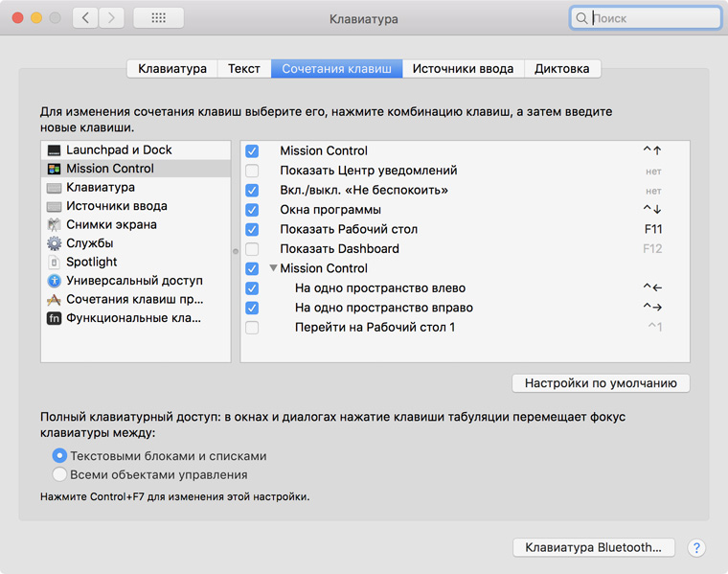Show all preferences grid button
The width and height of the screenshot is (728, 574).
tap(158, 18)
